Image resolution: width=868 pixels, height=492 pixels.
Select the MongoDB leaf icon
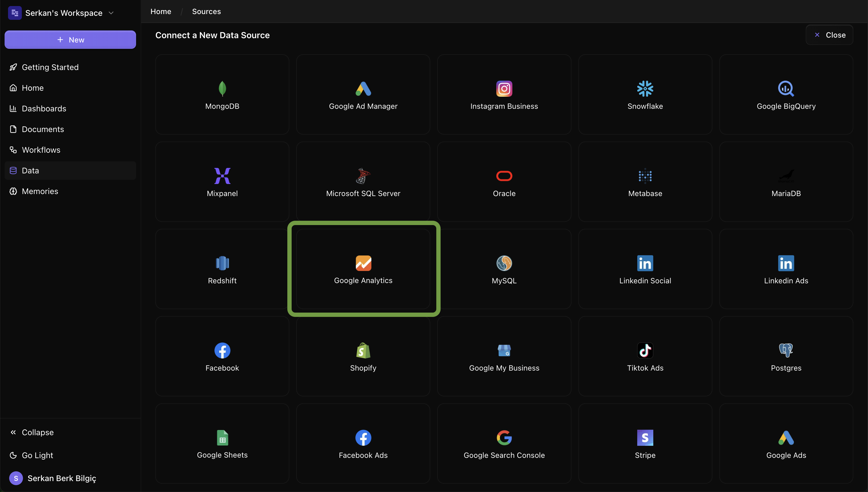(222, 88)
